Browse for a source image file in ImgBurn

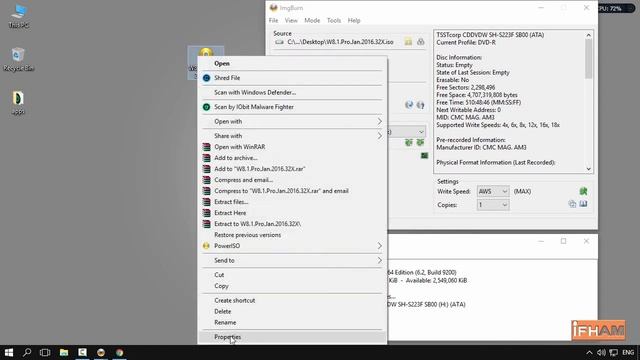click(408, 42)
